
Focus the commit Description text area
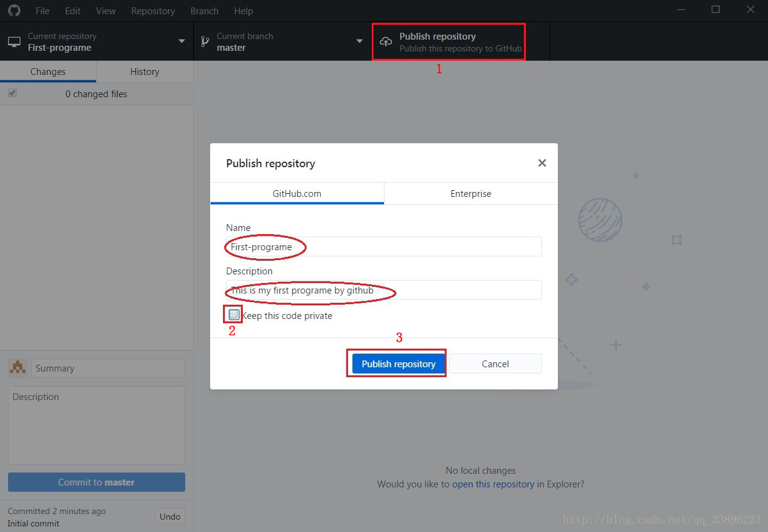[97, 425]
